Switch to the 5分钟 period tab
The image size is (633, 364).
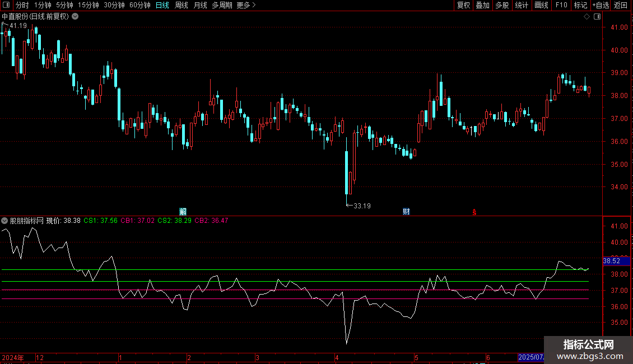click(64, 5)
